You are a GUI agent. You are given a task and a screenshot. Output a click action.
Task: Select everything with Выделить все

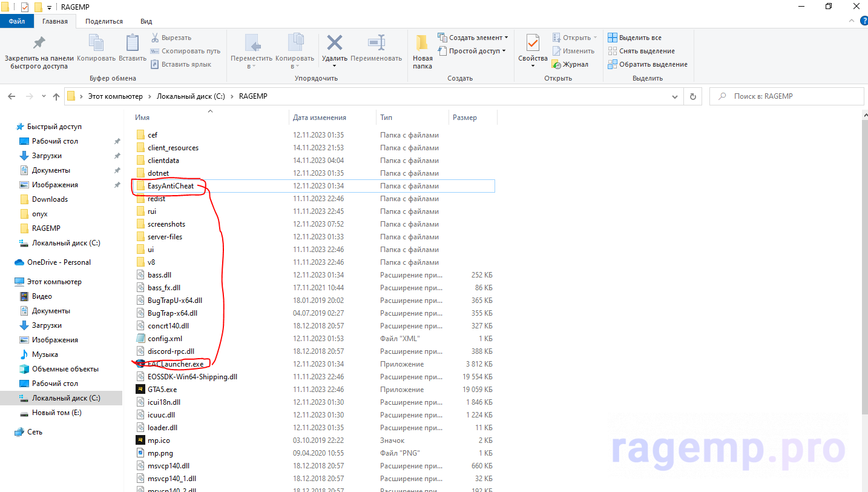tap(634, 38)
